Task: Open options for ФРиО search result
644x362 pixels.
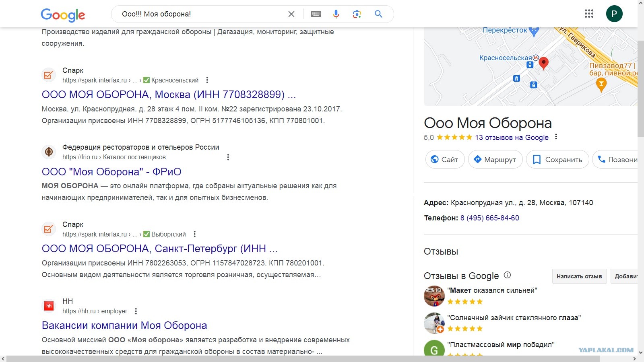Action: [228, 157]
